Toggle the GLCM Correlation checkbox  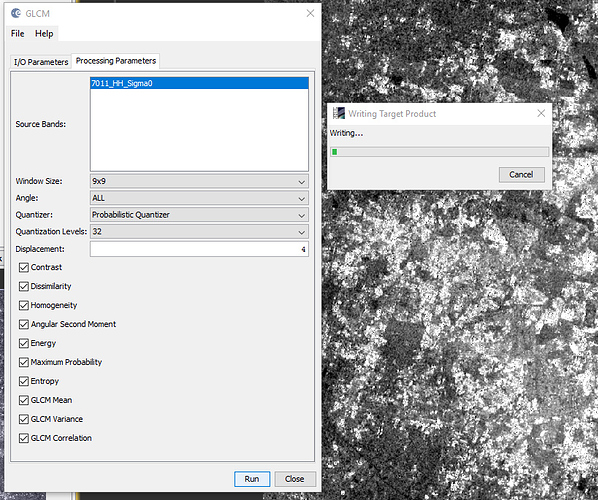tap(24, 438)
